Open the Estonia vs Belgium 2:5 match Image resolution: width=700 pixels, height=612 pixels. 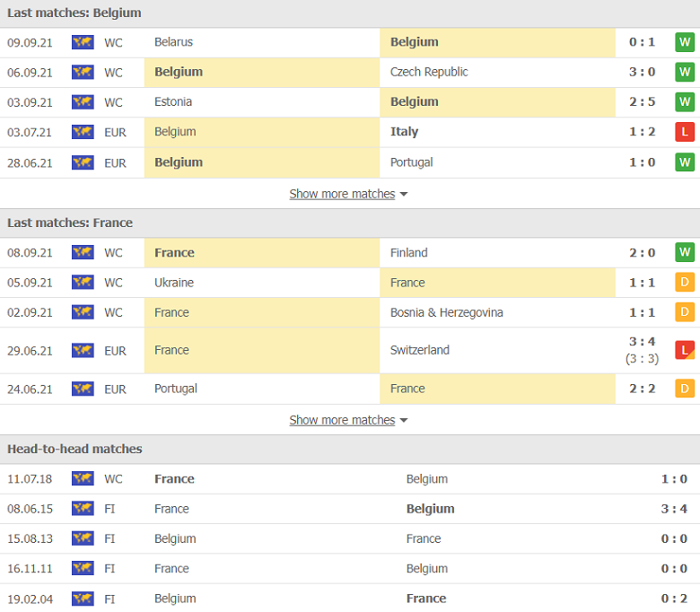coord(350,102)
